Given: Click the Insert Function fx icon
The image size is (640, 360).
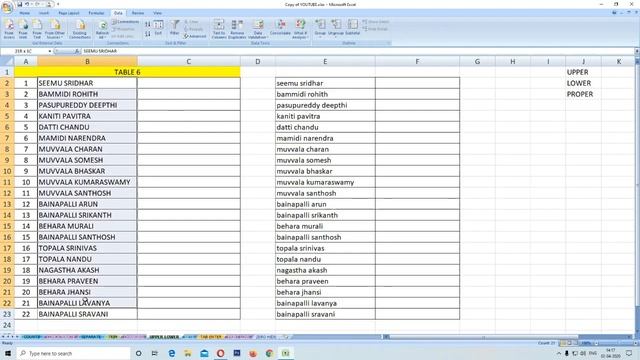Looking at the screenshot, I should (76, 51).
